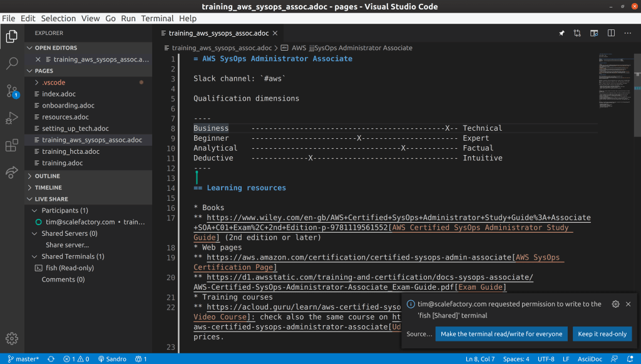Close the file under Open Editors
641x364 pixels.
tap(38, 59)
